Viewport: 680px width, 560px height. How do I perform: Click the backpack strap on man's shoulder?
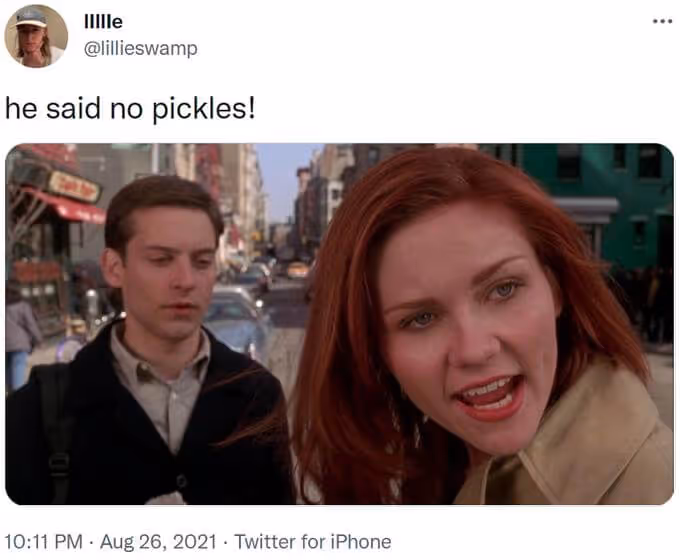[56, 434]
